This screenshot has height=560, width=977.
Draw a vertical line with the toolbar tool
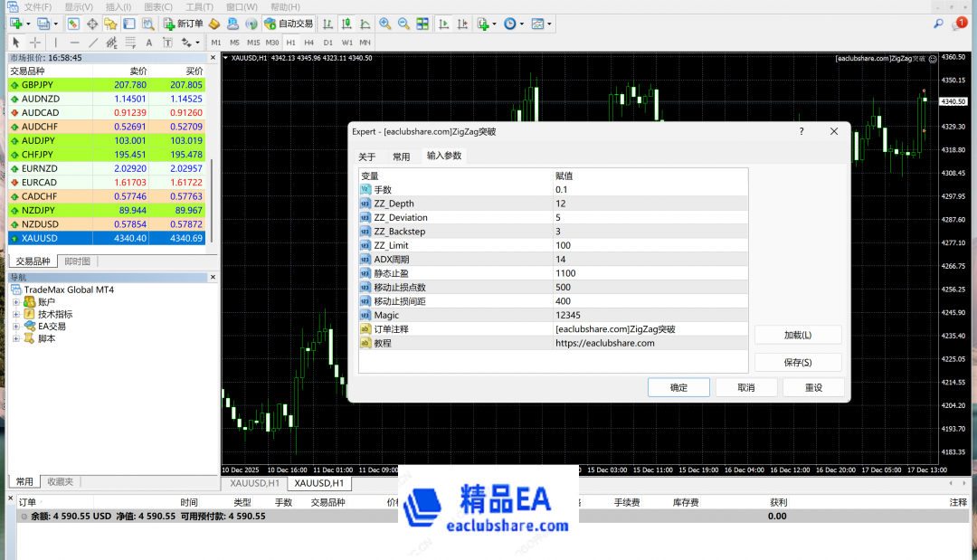pos(55,43)
